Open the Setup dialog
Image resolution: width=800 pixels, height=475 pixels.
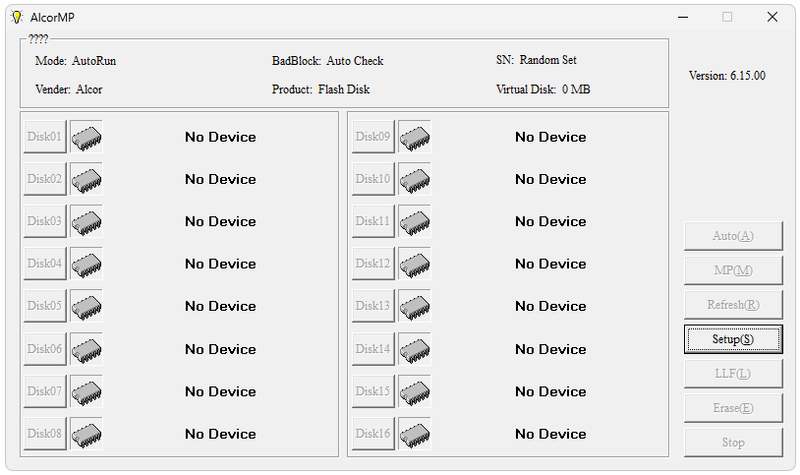(x=733, y=339)
